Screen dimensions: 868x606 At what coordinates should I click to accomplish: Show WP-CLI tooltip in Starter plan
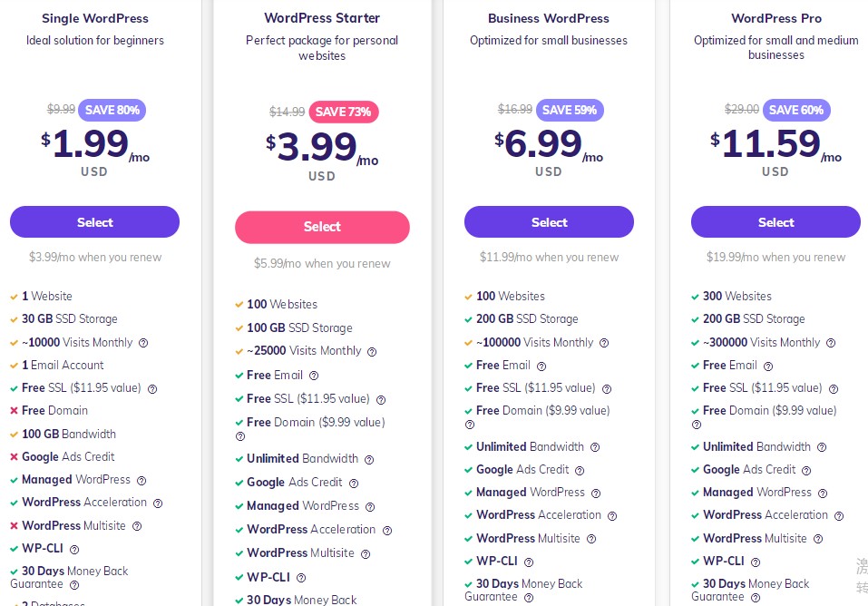pyautogui.click(x=301, y=578)
